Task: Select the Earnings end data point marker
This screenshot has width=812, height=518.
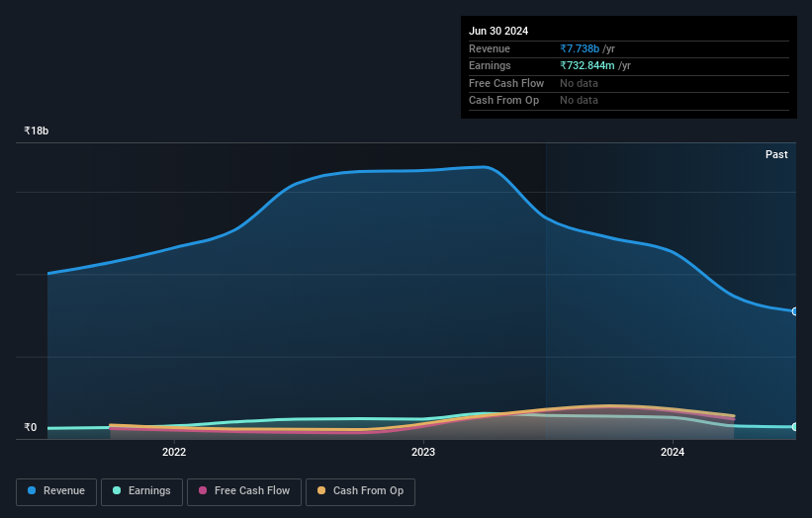Action: pyautogui.click(x=795, y=427)
